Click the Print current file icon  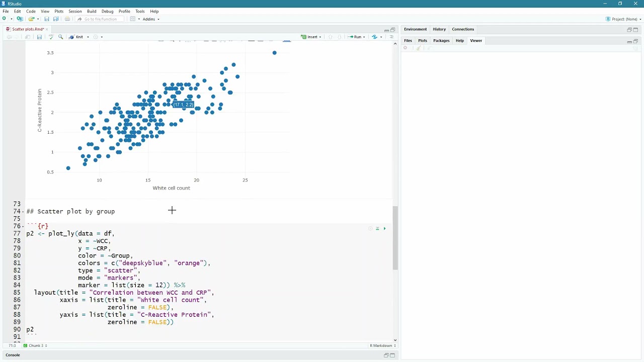[x=67, y=19]
